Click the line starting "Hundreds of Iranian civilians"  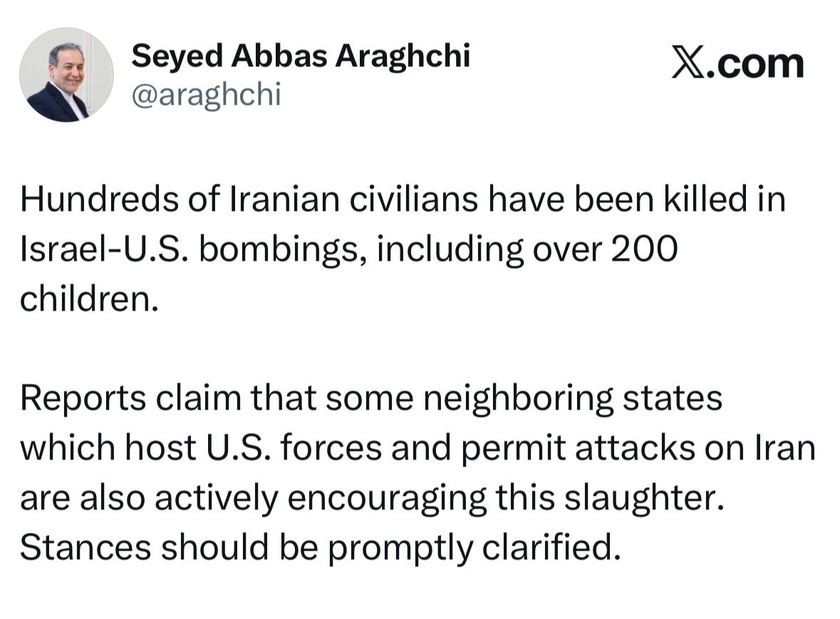point(403,200)
